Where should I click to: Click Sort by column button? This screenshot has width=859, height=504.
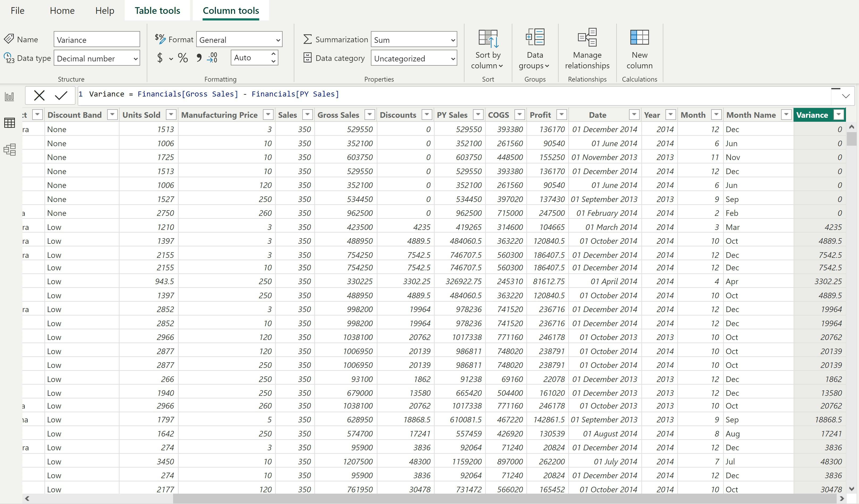pos(487,48)
